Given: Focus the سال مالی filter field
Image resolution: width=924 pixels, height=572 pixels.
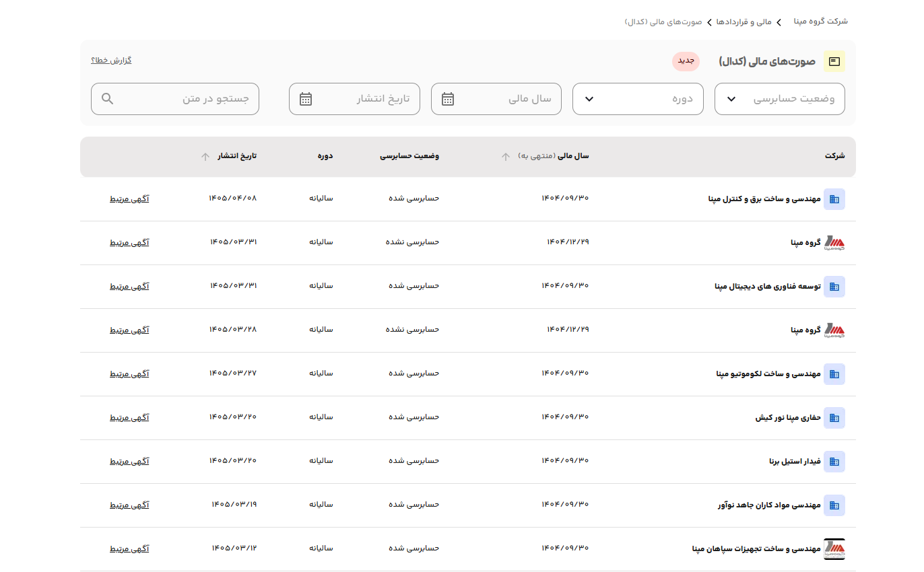Looking at the screenshot, I should pyautogui.click(x=496, y=99).
